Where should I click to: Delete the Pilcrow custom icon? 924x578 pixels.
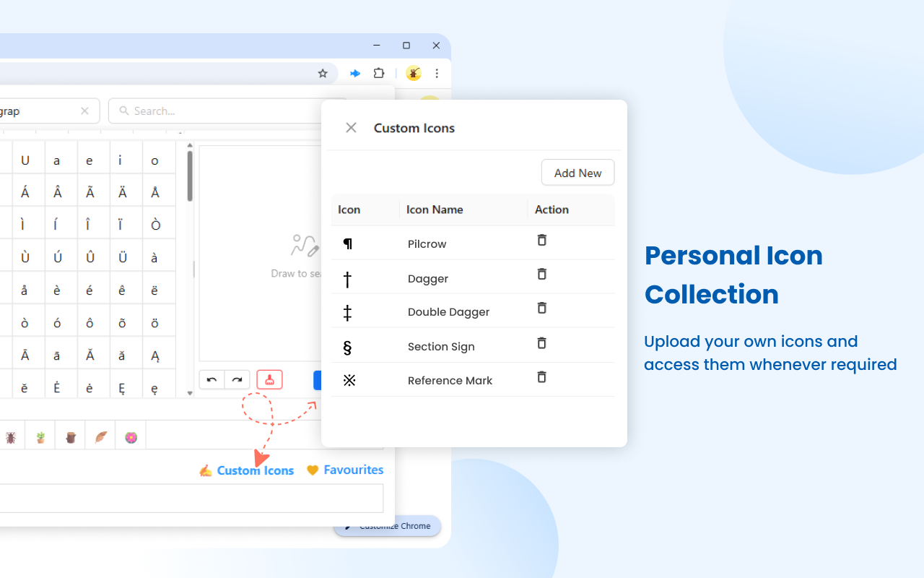pos(541,240)
